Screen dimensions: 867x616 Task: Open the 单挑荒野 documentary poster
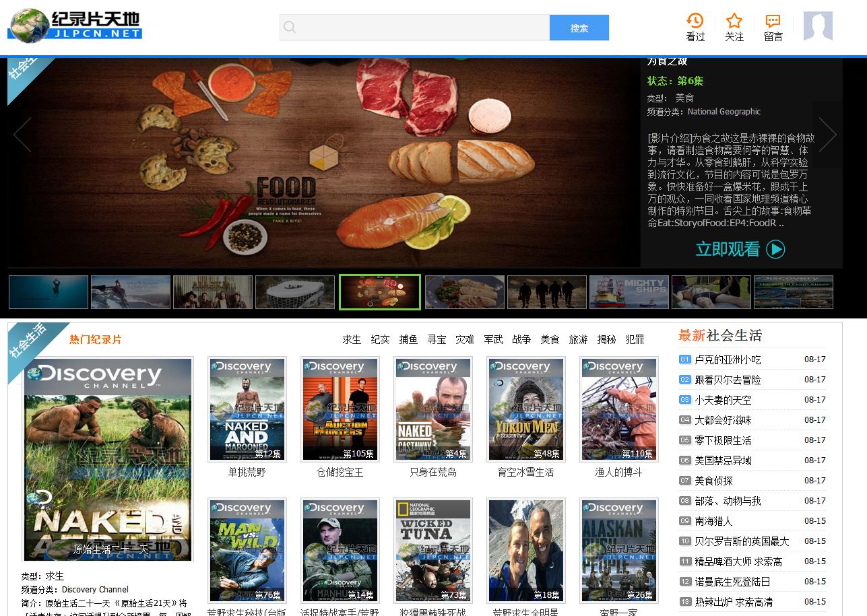247,409
